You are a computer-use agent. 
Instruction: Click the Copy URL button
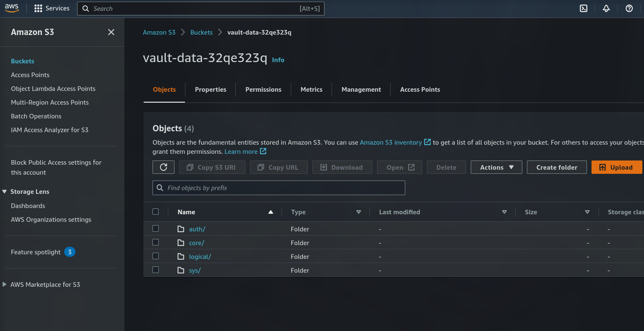pyautogui.click(x=279, y=167)
